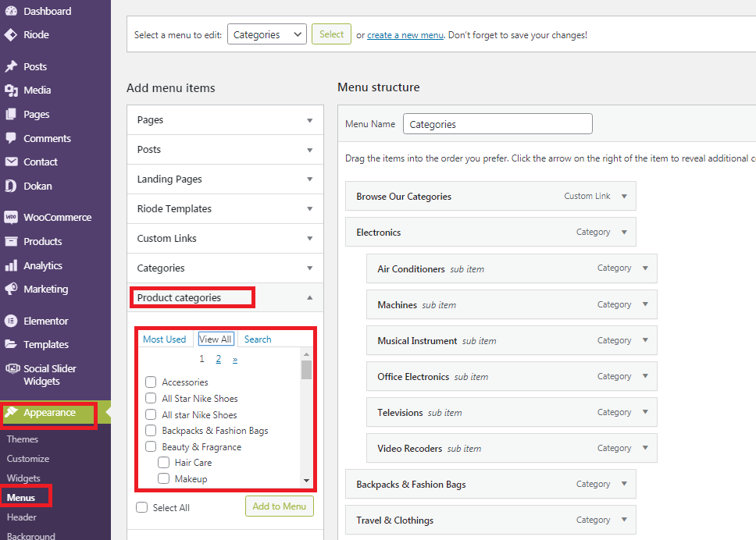The height and width of the screenshot is (540, 756).
Task: Tick the All Star Nike Shoes checkbox
Action: (x=151, y=399)
